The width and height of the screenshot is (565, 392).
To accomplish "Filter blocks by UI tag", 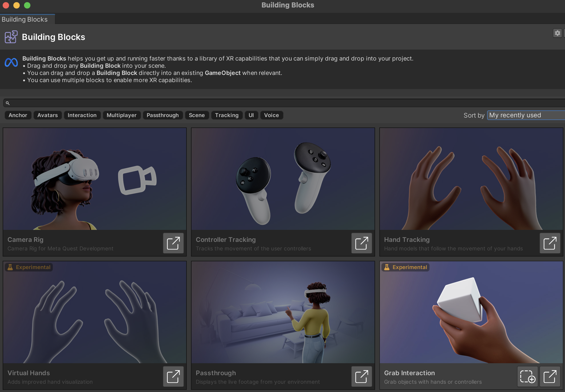I will [251, 115].
